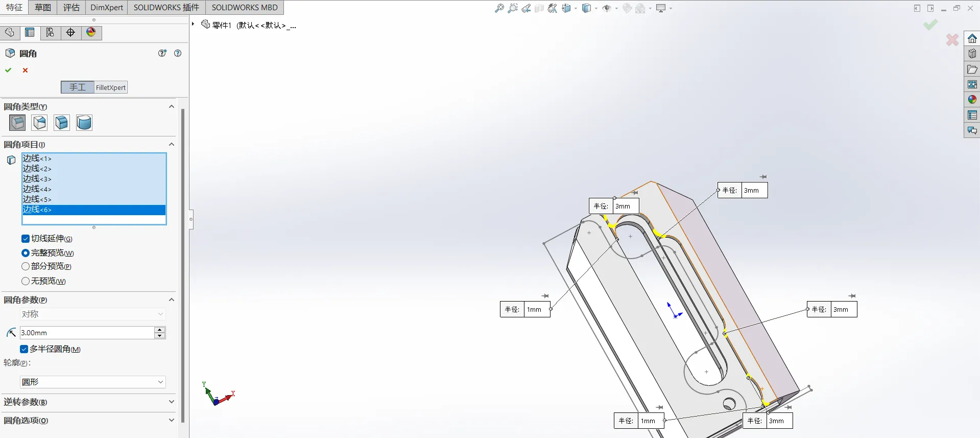Open the 轮廓 profile dropdown set to 圆形

click(93, 382)
